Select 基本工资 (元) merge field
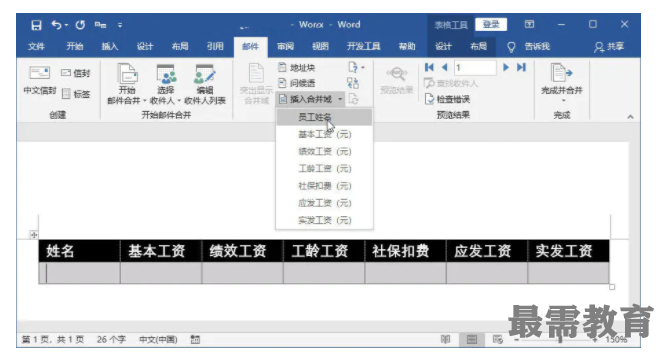Viewport: 660px width, 361px height. click(x=324, y=134)
